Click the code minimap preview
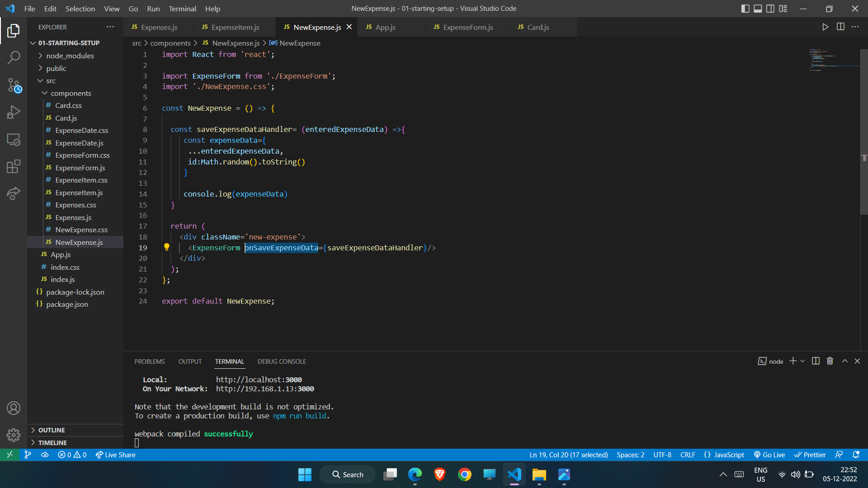Screen dimensions: 868x488 pyautogui.click(x=834, y=60)
